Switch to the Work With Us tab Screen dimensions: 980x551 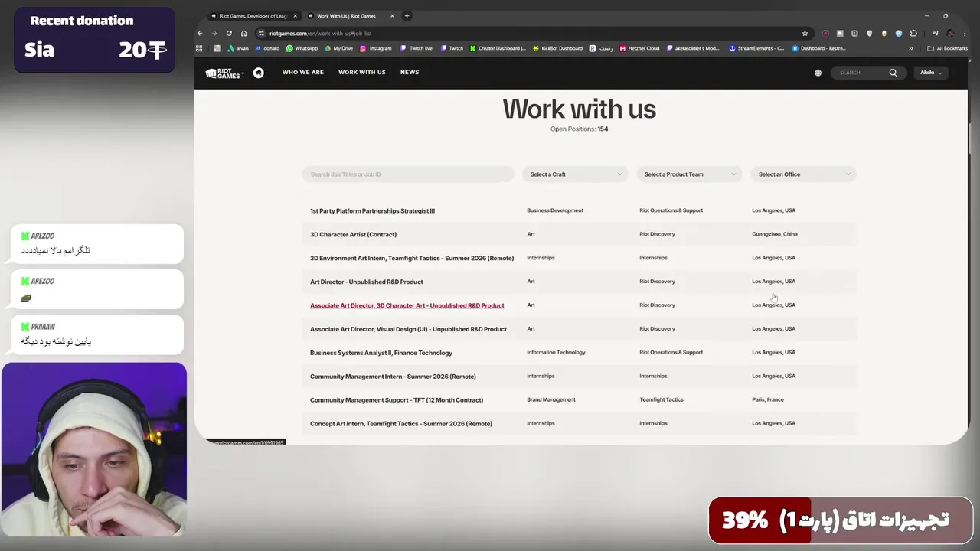347,16
